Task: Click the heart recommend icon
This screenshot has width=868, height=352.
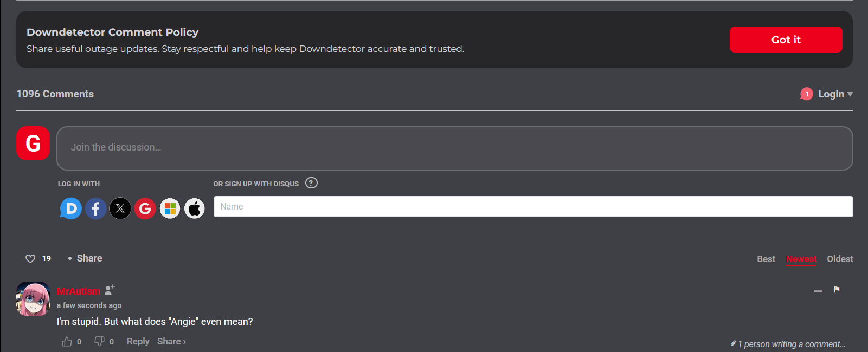Action: (30, 259)
